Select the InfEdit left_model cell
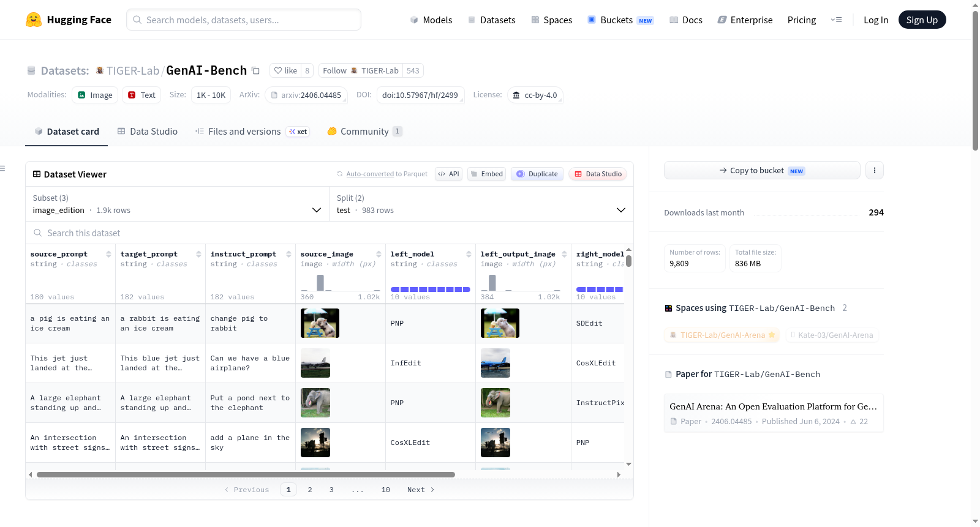The width and height of the screenshot is (980, 527). tap(431, 363)
